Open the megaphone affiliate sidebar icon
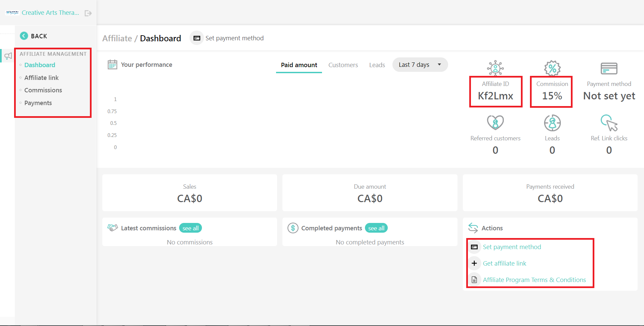 coord(8,56)
